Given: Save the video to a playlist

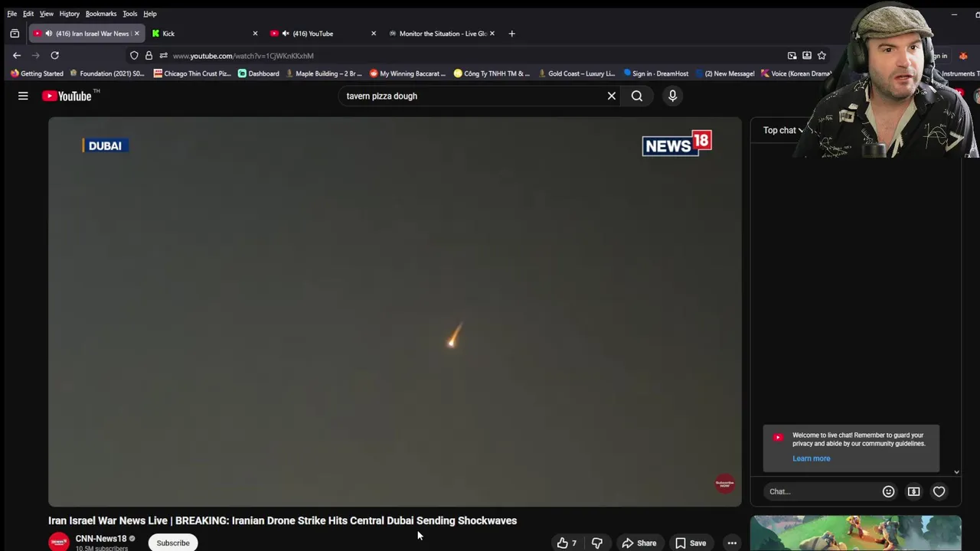Looking at the screenshot, I should [691, 543].
